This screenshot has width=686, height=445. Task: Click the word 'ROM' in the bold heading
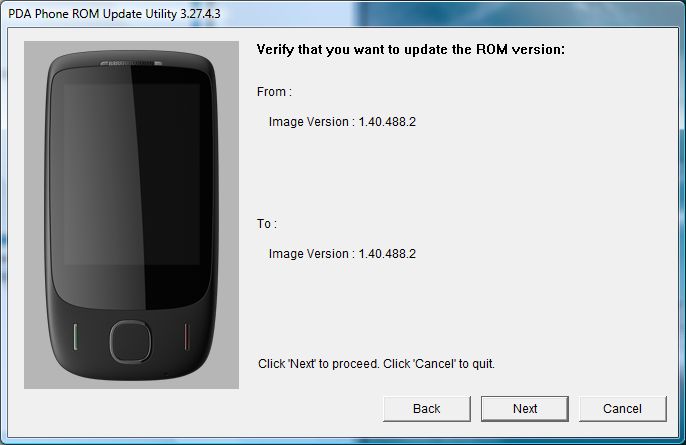pyautogui.click(x=492, y=49)
